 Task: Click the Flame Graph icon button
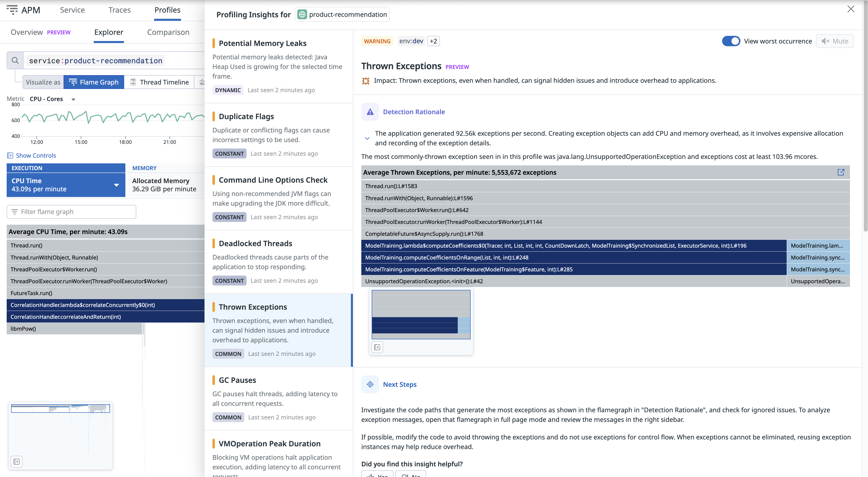click(73, 82)
